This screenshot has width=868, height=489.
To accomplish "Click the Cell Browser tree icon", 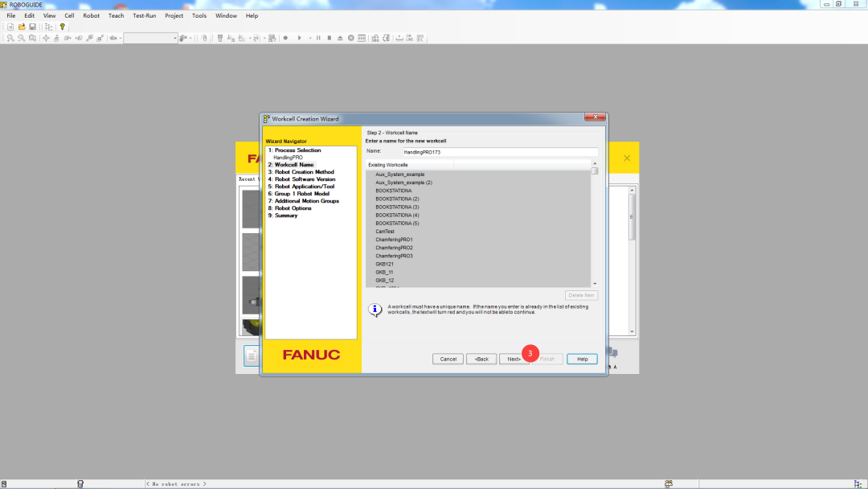I will [x=49, y=27].
